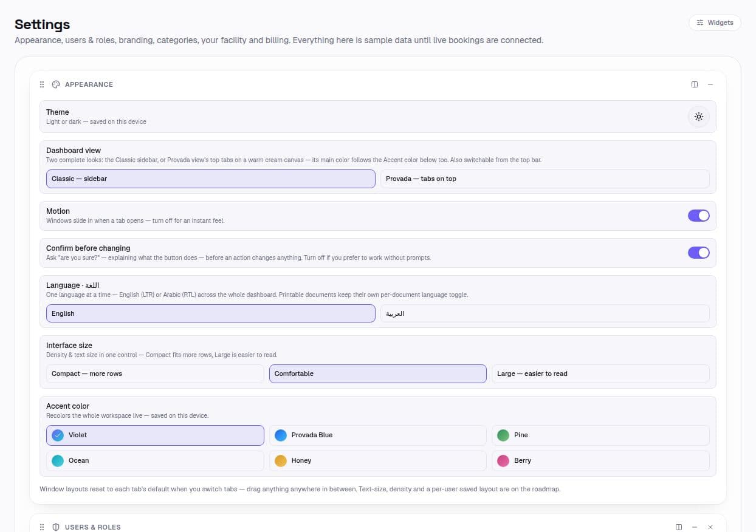Toggle light/dark theme sun button
Image resolution: width=756 pixels, height=532 pixels.
click(x=699, y=117)
